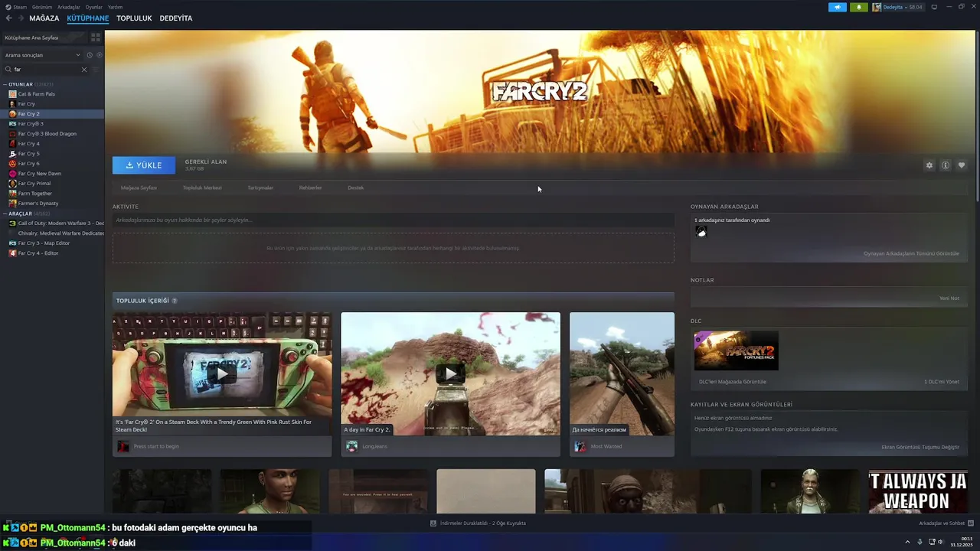Open the green notifications bell
The height and width of the screenshot is (551, 980).
pos(858,7)
